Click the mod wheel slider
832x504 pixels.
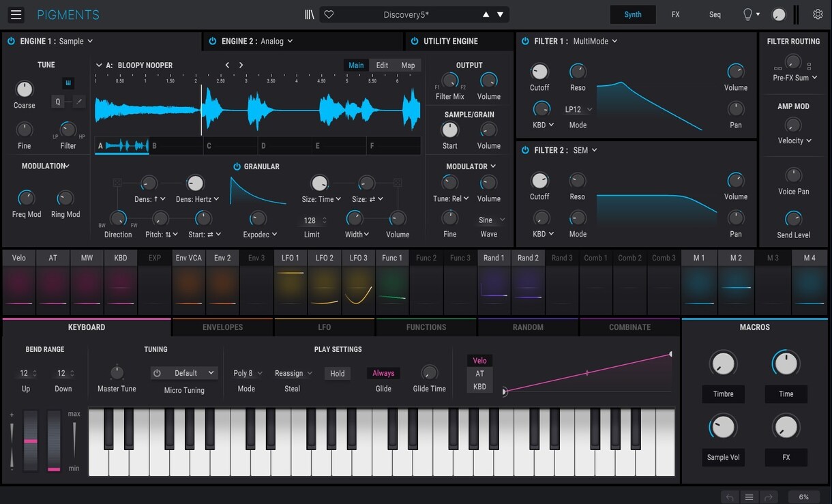(x=54, y=441)
